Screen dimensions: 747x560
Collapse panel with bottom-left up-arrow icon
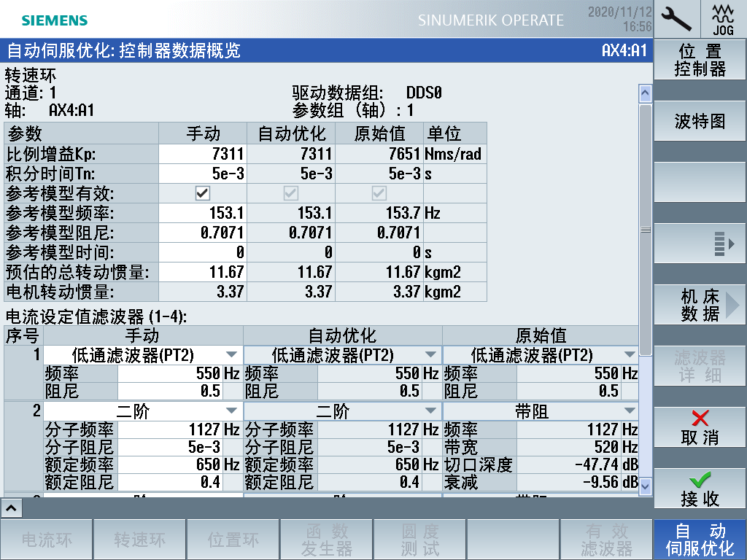11,507
